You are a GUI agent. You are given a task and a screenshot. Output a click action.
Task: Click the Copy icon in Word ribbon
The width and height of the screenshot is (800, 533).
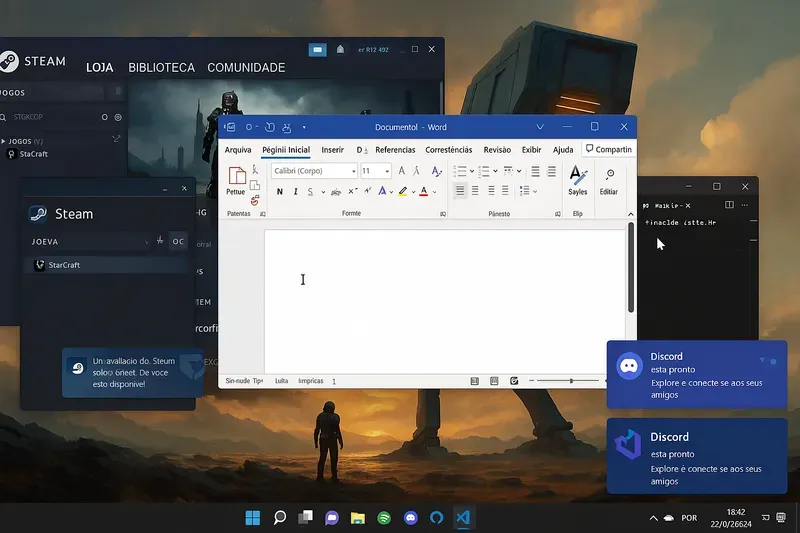point(255,185)
